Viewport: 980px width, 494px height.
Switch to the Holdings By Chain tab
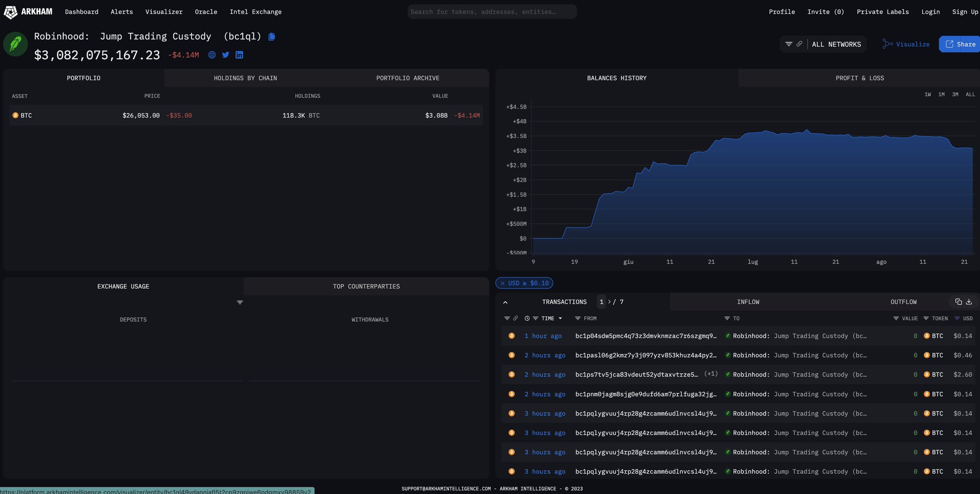(245, 78)
